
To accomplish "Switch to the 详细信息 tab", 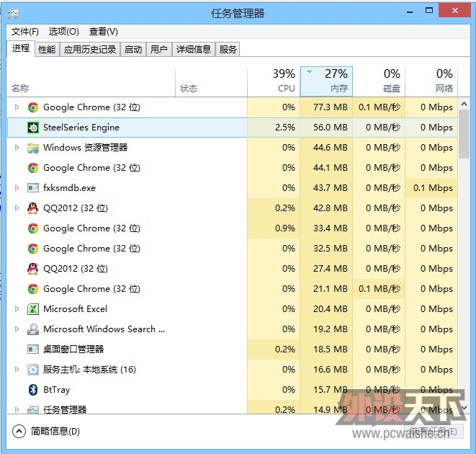I will point(194,49).
